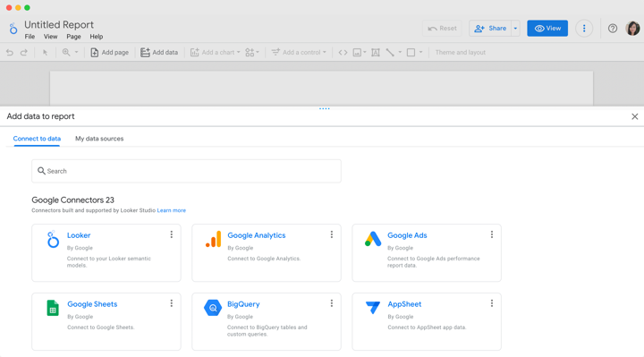Click the URL embed code icon
This screenshot has height=357, width=644.
(x=343, y=53)
